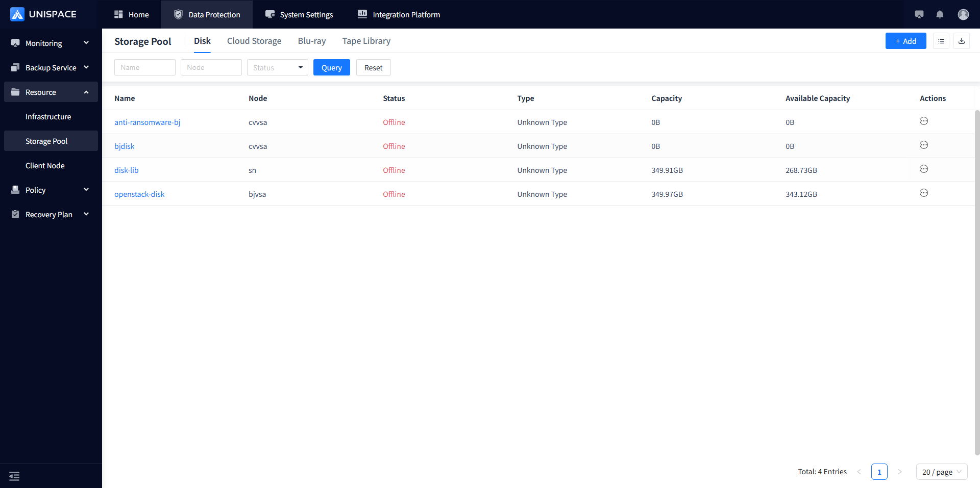Open the user profile avatar
Screen dimensions: 980x488
click(963, 14)
